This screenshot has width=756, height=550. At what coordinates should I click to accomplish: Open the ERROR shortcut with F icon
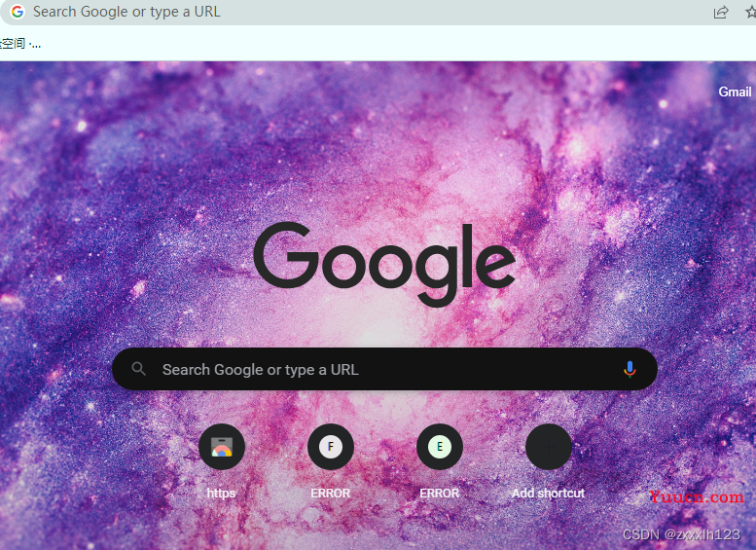[x=331, y=461]
